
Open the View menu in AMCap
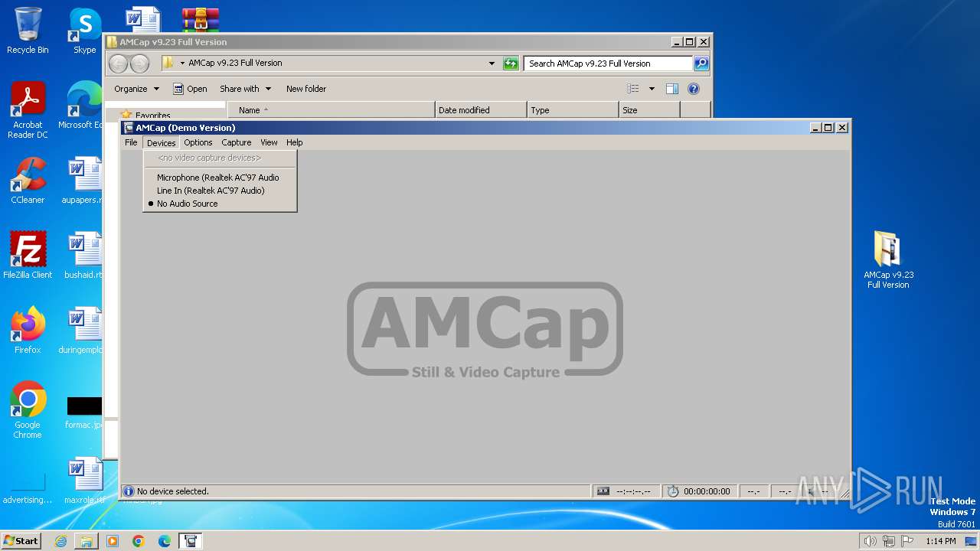pyautogui.click(x=269, y=142)
